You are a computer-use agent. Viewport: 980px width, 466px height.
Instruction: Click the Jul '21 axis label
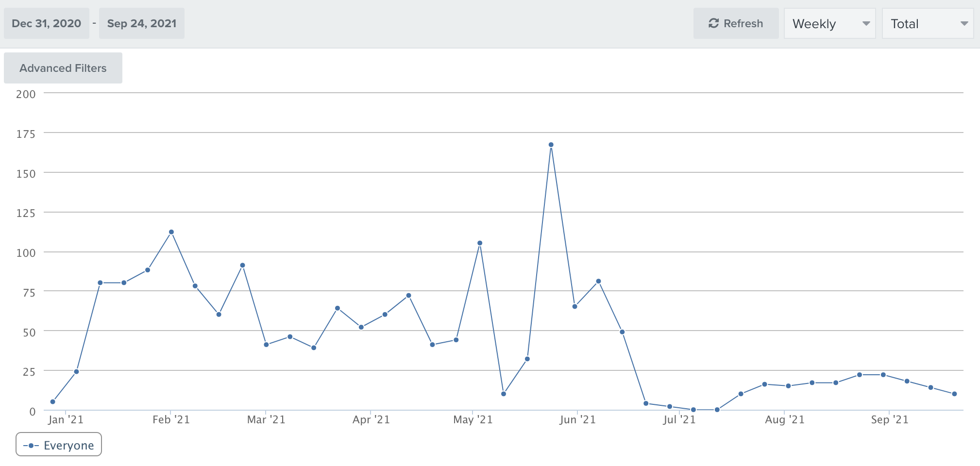pyautogui.click(x=679, y=420)
